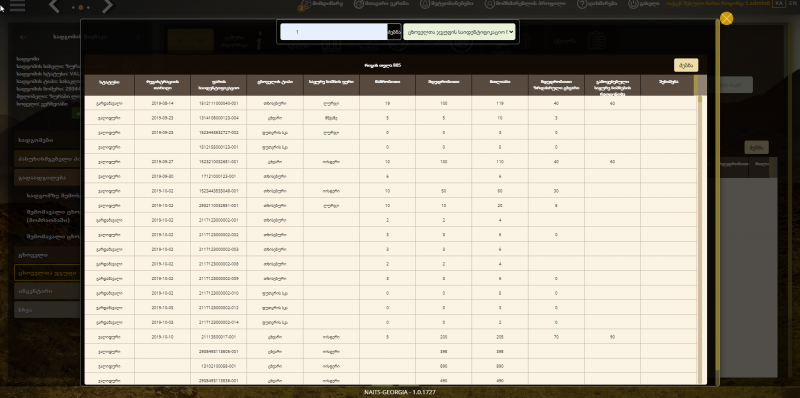Select the row with ID 1912111000040-001
Viewport: 800px width, 398px height.
(390, 103)
